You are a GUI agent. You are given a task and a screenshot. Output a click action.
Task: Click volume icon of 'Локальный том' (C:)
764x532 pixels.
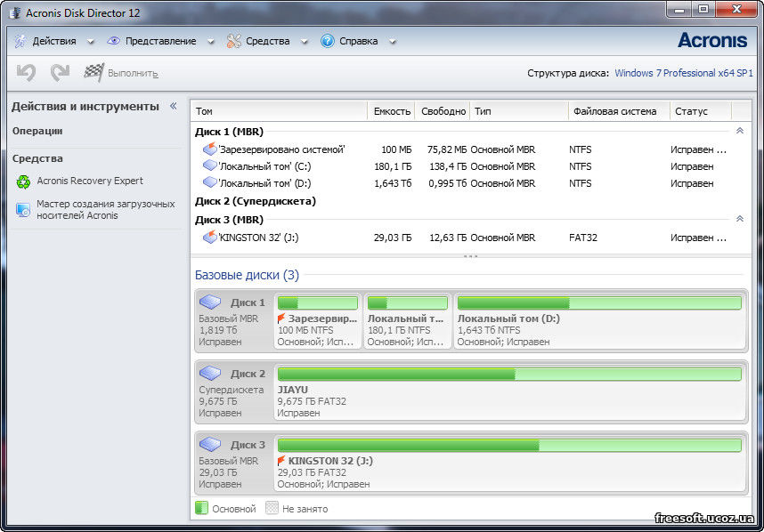tap(209, 166)
